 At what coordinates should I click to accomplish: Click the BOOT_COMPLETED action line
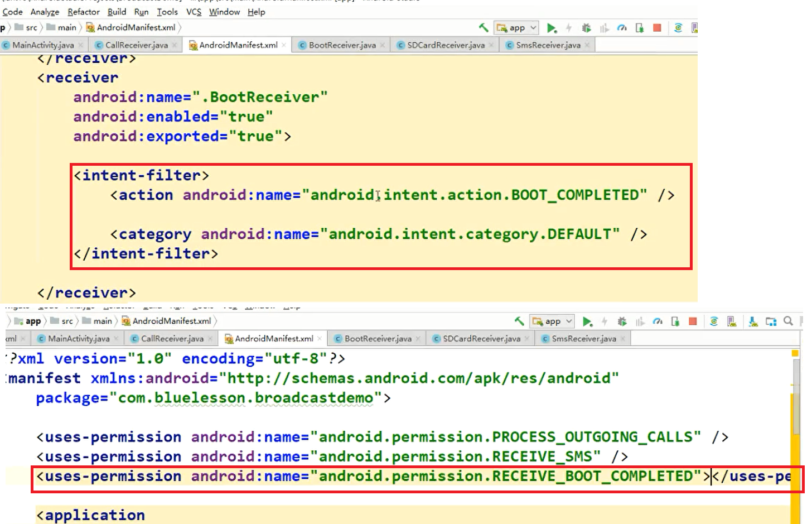pos(392,195)
